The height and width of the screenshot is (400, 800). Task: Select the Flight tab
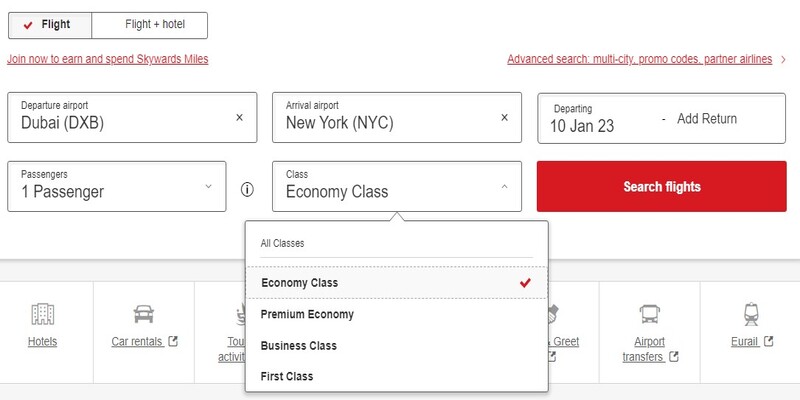[49, 25]
